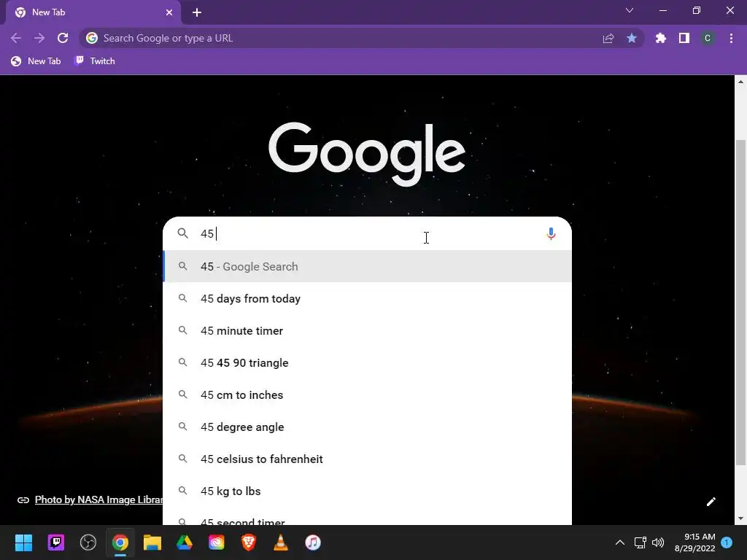
Task: Select '45 minute timer' suggestion
Action: (x=367, y=330)
